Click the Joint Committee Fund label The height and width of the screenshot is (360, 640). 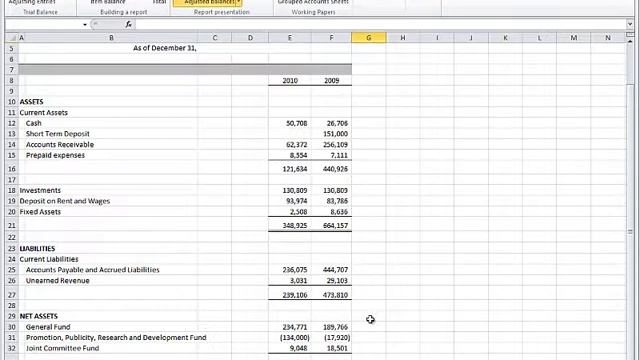coord(62,348)
